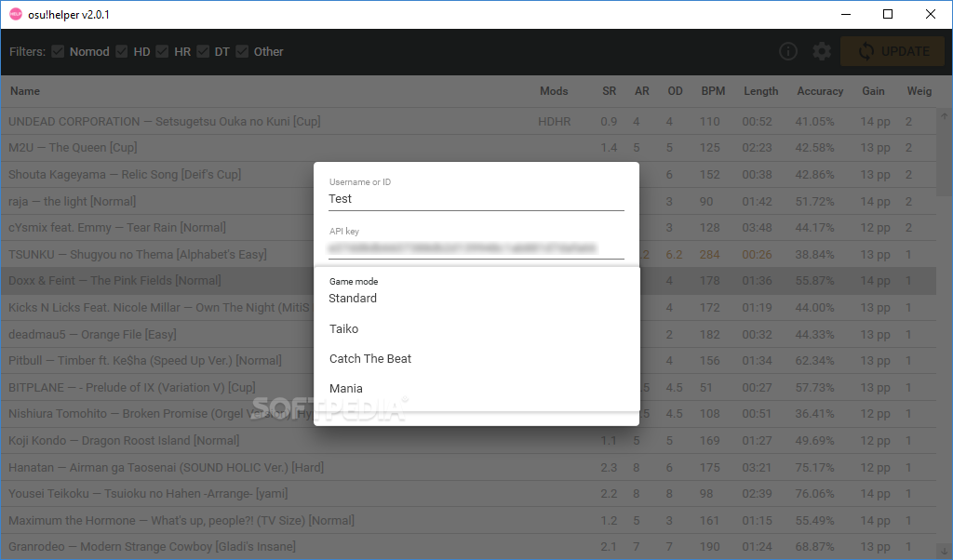Click HDHR mods cell in first row

pyautogui.click(x=555, y=122)
